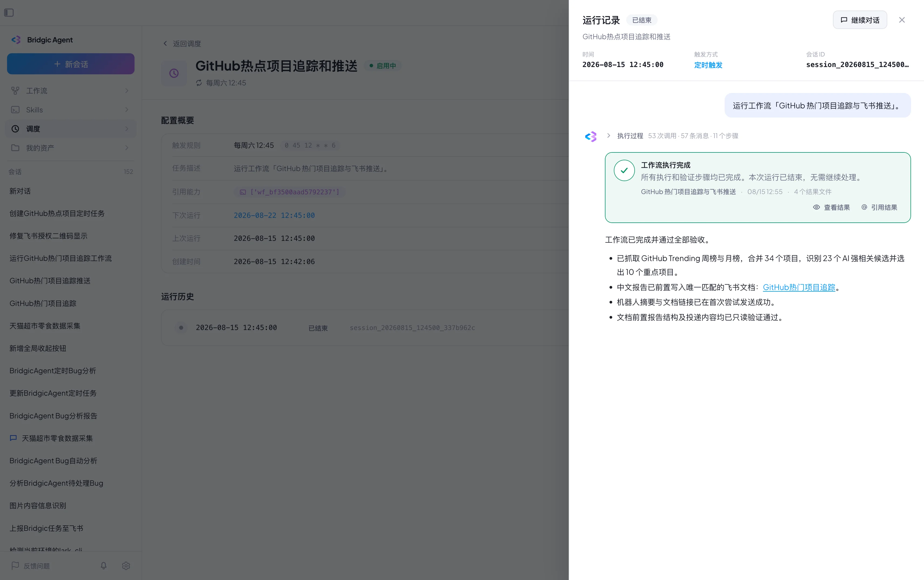Click run history status dot icon
924x580 pixels.
point(181,328)
